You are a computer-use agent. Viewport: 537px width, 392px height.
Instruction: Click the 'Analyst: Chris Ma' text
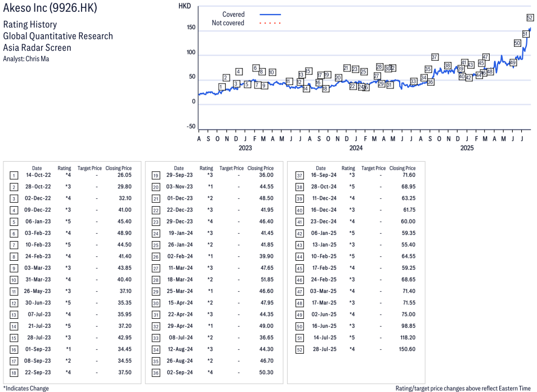[x=26, y=59]
